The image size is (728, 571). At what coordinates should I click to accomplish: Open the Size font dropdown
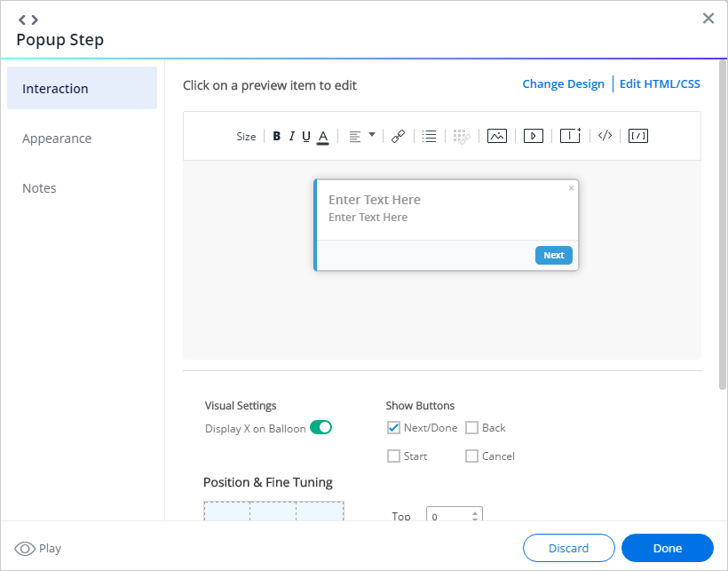point(246,136)
